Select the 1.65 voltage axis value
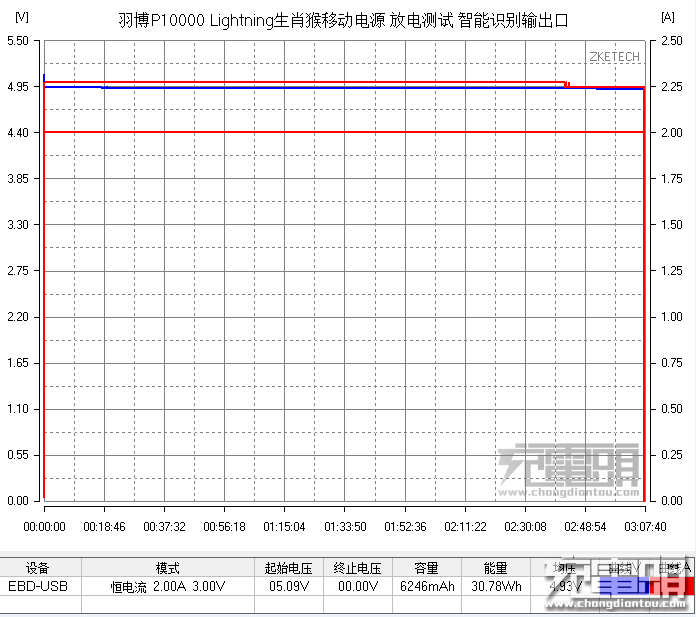This screenshot has height=617, width=696. 18,363
